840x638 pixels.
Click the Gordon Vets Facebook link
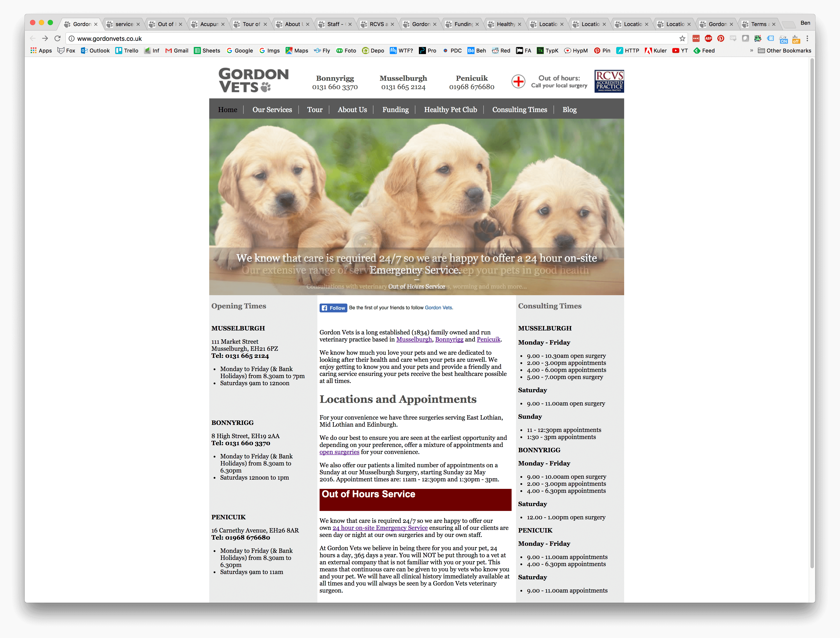coord(438,308)
